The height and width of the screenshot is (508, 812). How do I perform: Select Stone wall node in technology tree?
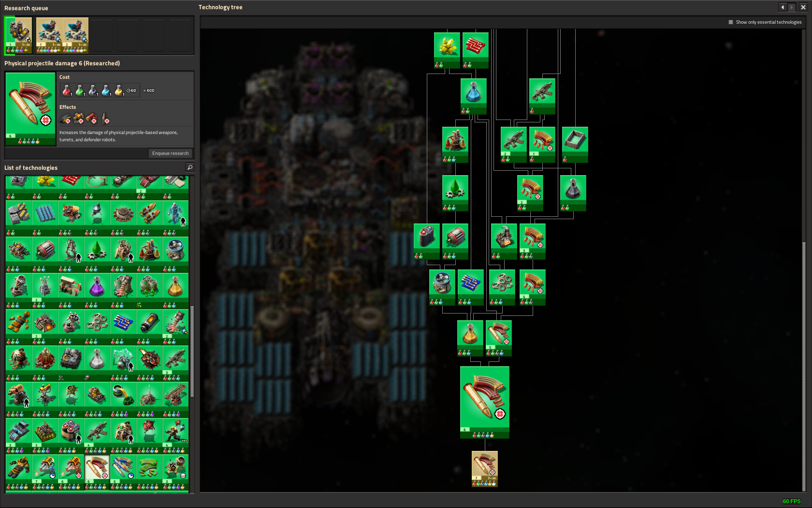tap(575, 145)
